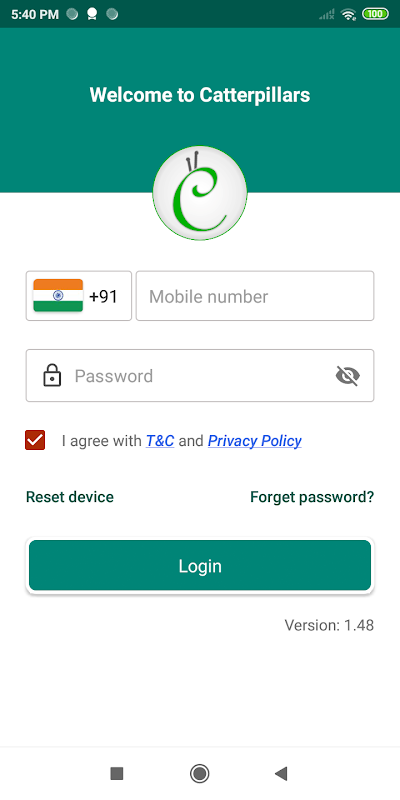
Task: Uncheck the agree terms checkbox
Action: click(35, 440)
